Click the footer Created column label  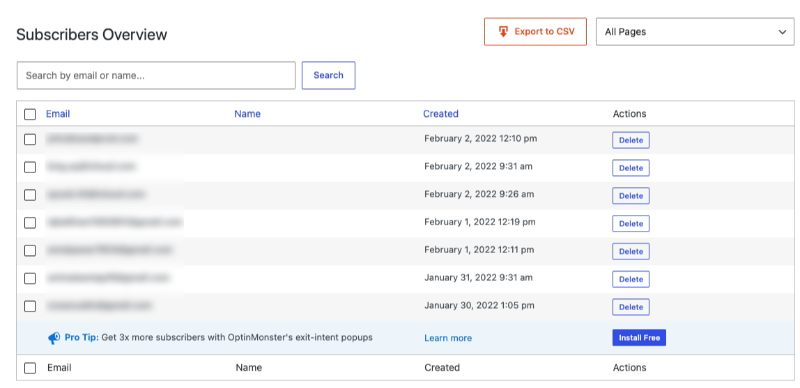[x=442, y=368]
